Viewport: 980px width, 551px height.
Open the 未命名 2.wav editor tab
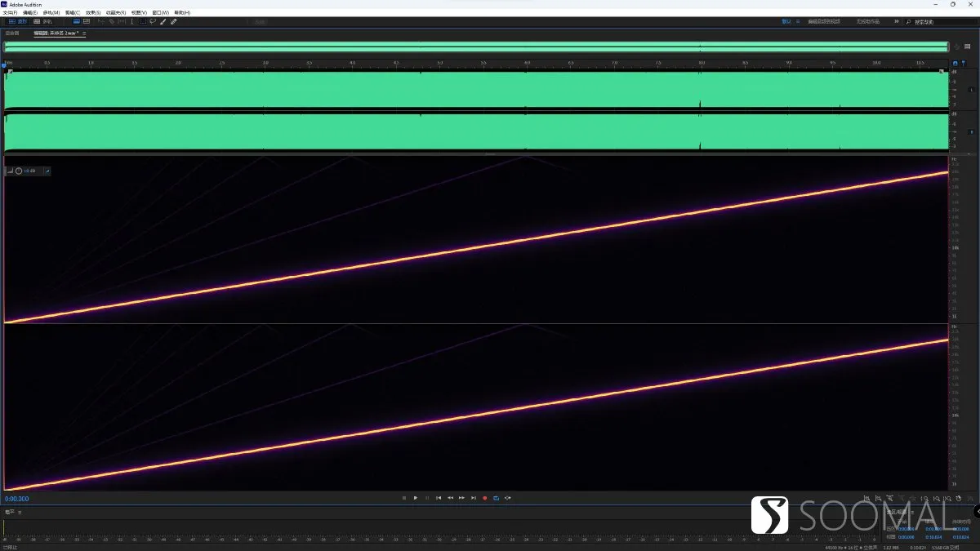pos(56,33)
